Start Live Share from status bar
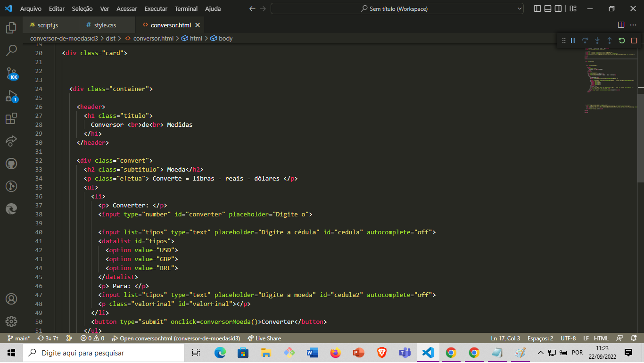 coord(264,338)
